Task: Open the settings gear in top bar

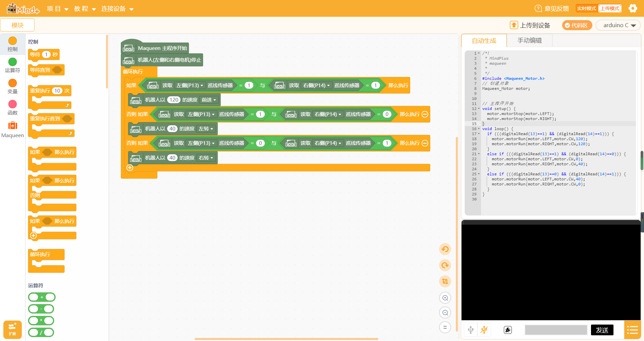Action: (x=633, y=8)
